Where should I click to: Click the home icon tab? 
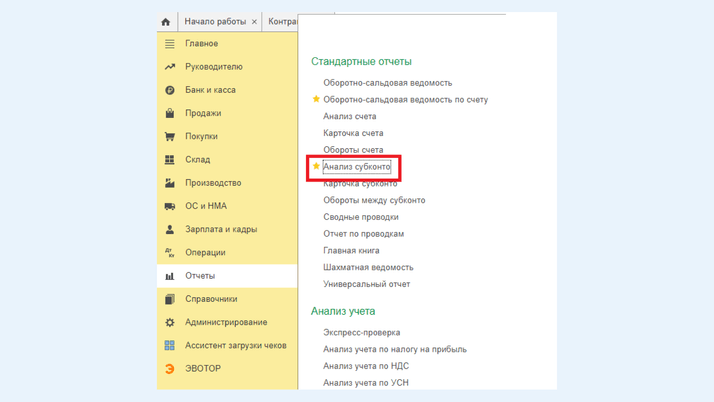click(166, 22)
